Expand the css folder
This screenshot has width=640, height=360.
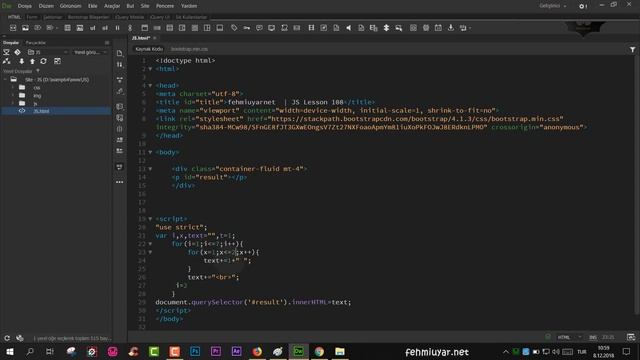pos(13,87)
